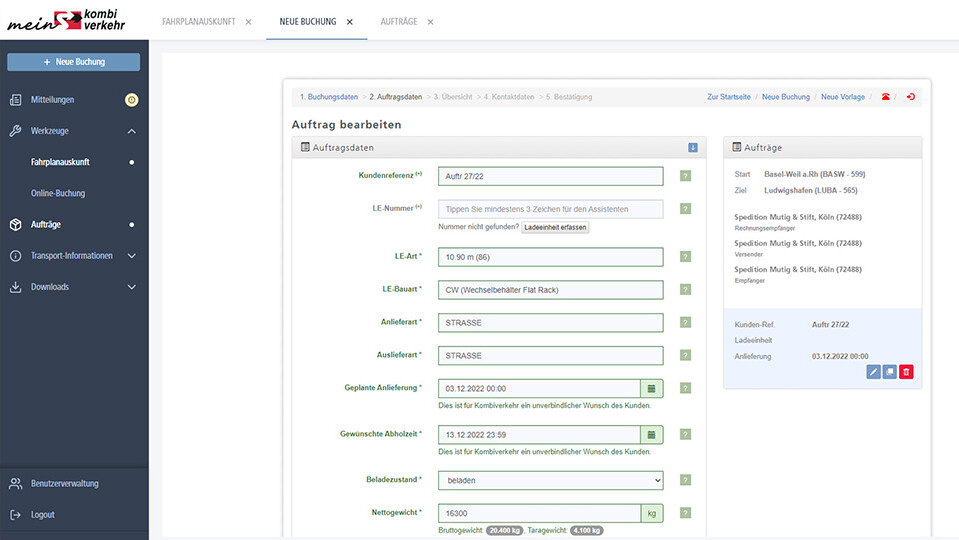Click the Bruttogewicht 20.400 kg badge
Image resolution: width=959 pixels, height=540 pixels.
[x=505, y=530]
